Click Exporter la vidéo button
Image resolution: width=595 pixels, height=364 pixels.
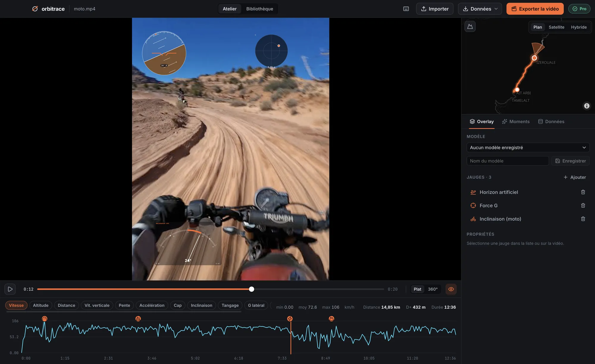[x=535, y=9]
